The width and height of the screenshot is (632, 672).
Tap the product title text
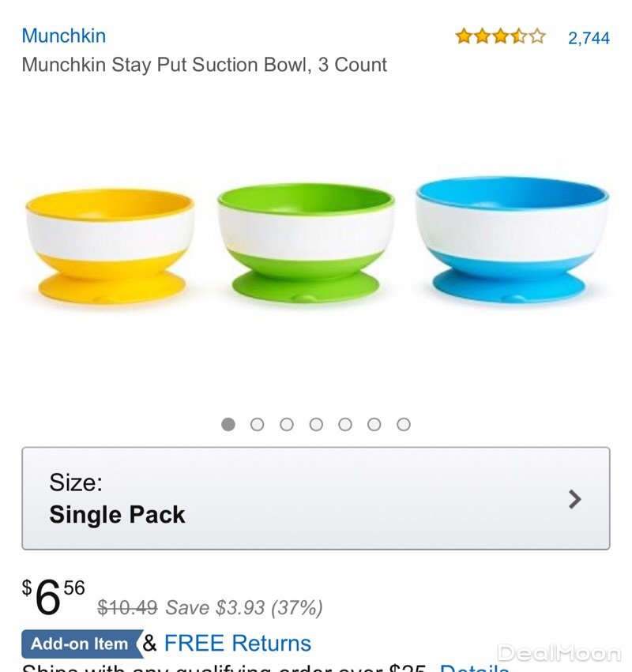coord(204,65)
